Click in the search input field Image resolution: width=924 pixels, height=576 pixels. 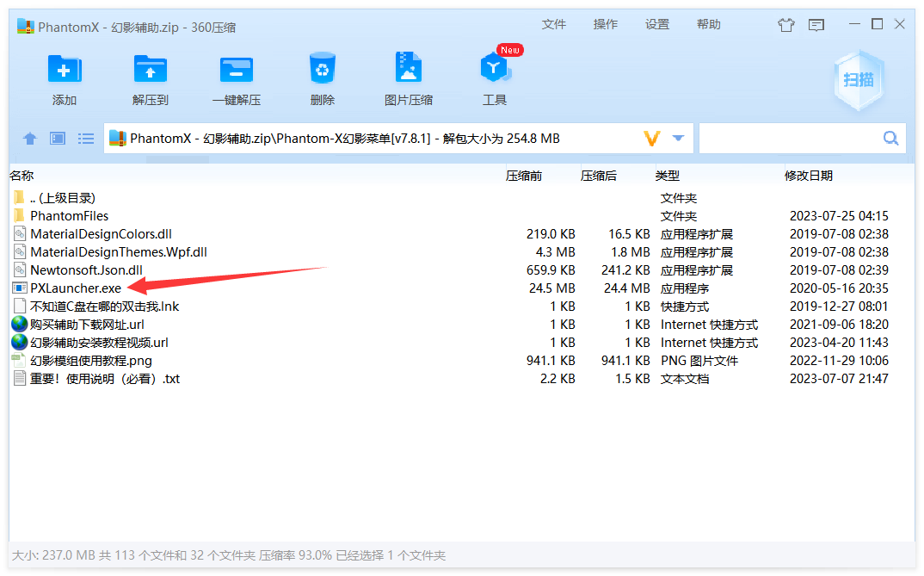pyautogui.click(x=787, y=139)
